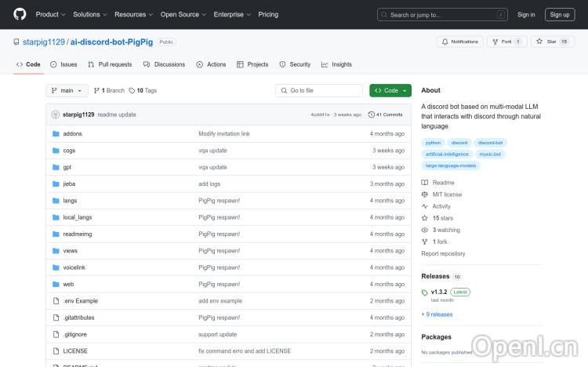Go to the Insights tab
The image size is (588, 367).
click(x=336, y=64)
